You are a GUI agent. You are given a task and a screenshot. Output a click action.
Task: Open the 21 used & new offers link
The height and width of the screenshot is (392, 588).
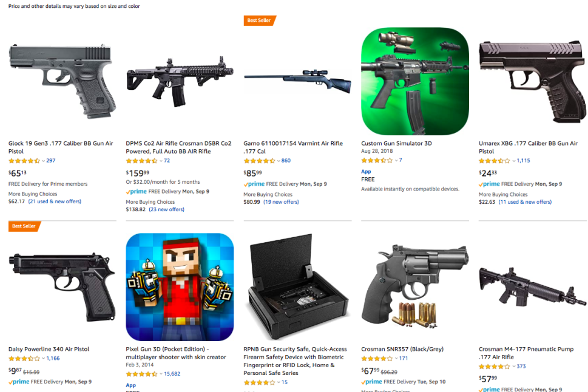tap(55, 201)
